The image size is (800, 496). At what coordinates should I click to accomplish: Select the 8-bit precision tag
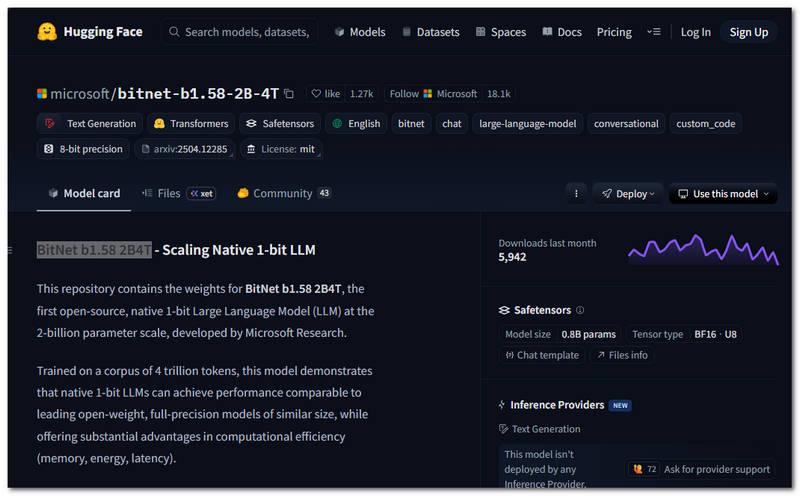click(83, 150)
